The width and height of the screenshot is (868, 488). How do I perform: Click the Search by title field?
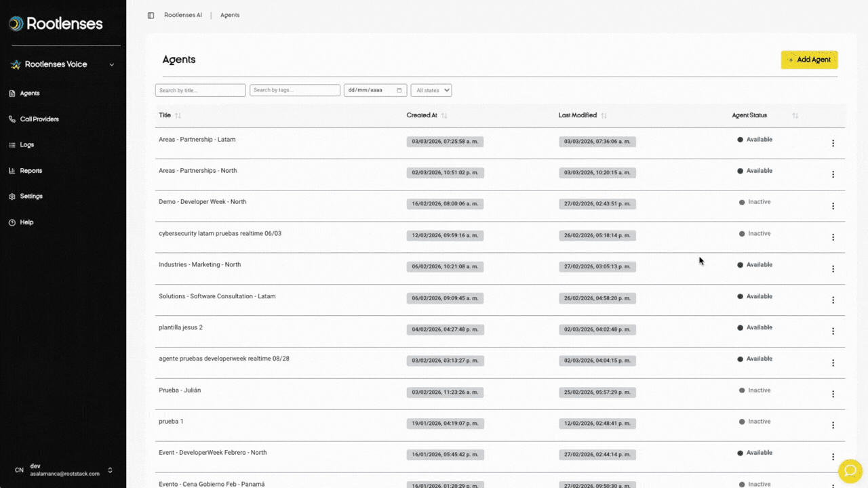pos(200,90)
